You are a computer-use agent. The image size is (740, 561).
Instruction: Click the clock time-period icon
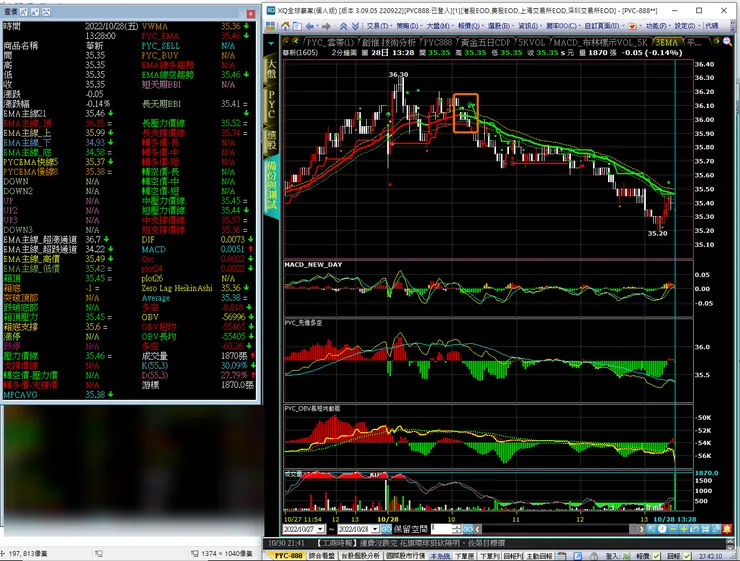point(662,529)
